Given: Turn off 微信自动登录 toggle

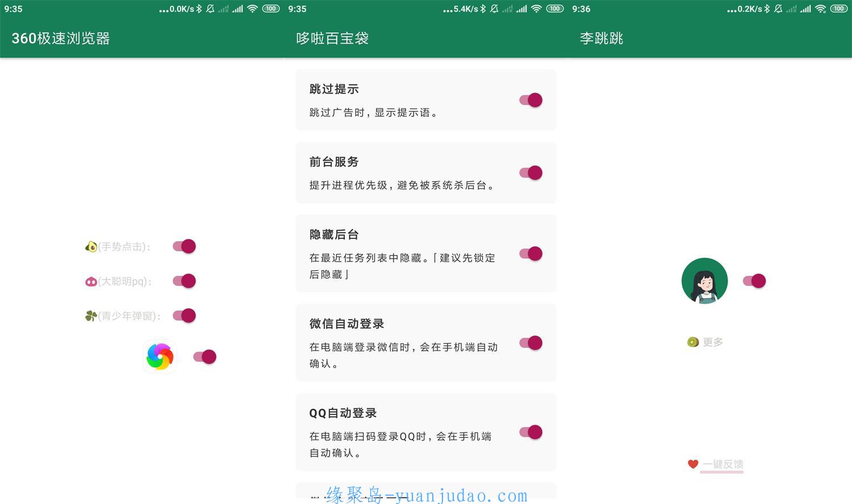Looking at the screenshot, I should 531,343.
